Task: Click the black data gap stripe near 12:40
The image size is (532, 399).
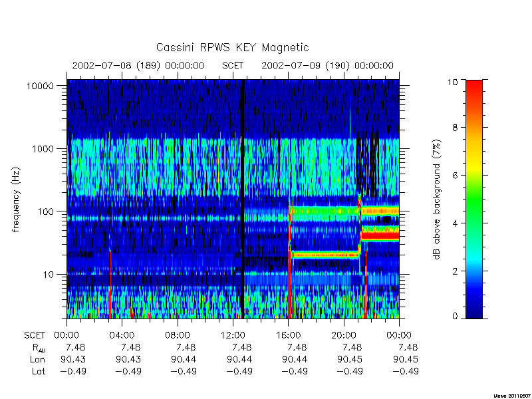Action: click(243, 198)
